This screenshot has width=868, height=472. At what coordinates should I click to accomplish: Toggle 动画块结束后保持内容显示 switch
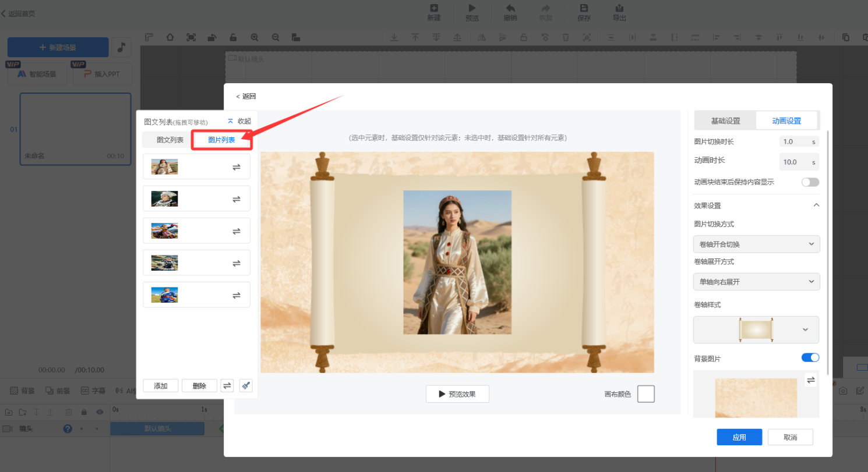810,182
